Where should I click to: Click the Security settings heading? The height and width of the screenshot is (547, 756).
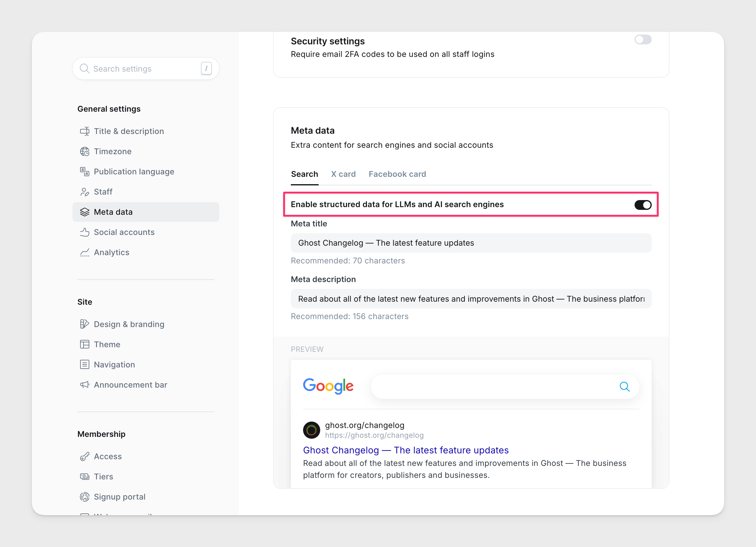328,41
